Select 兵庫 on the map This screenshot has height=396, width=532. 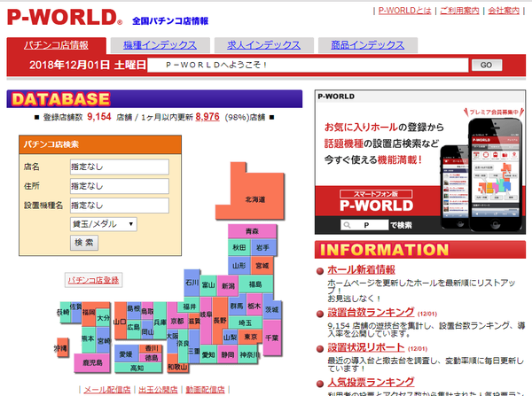coord(160,322)
